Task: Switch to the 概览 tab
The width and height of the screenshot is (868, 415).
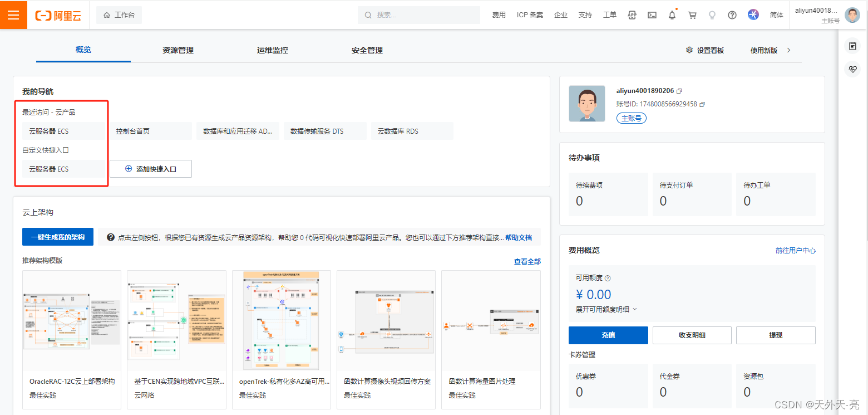Action: coord(83,50)
